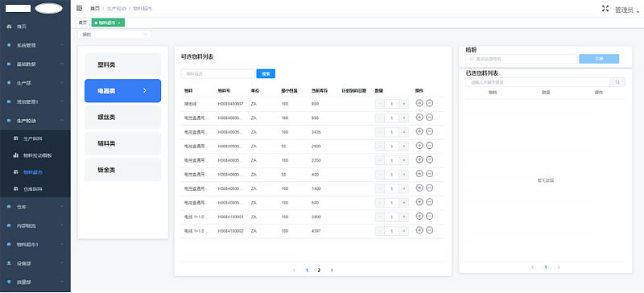This screenshot has width=644, height=293.
Task: Click page 1 under 已选物料列表
Action: 546,267
